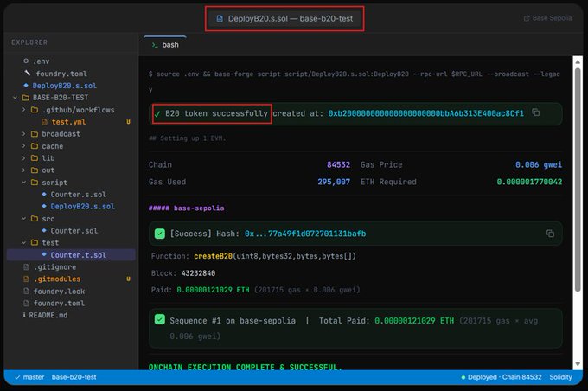The image size is (588, 391).
Task: Expand the cache folder chevron
Action: click(23, 146)
